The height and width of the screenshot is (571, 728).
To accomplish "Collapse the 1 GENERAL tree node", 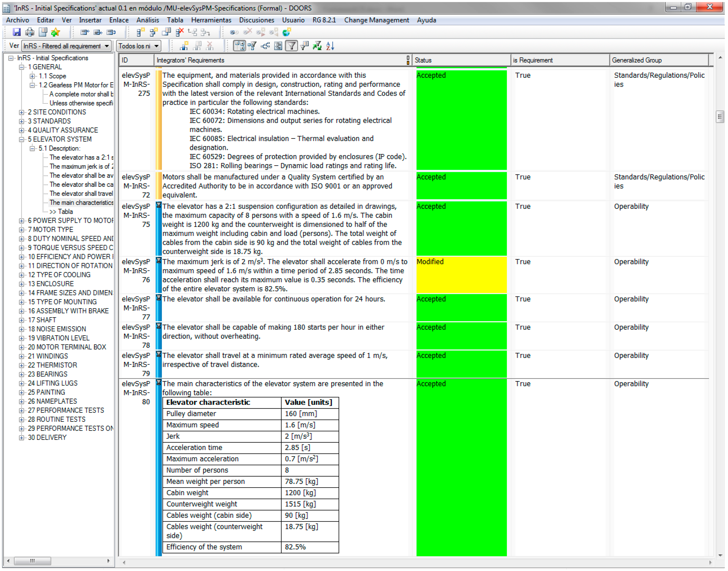I will pyautogui.click(x=22, y=67).
